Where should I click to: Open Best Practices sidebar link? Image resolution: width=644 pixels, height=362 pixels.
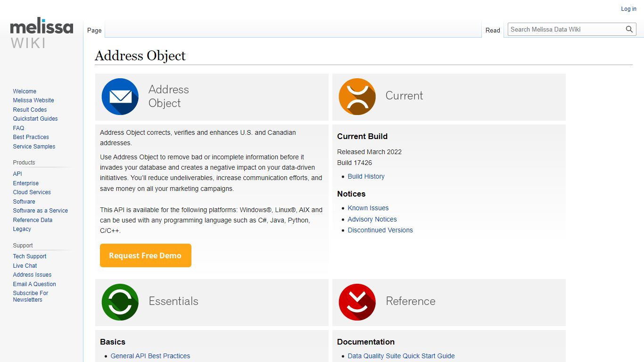click(31, 137)
